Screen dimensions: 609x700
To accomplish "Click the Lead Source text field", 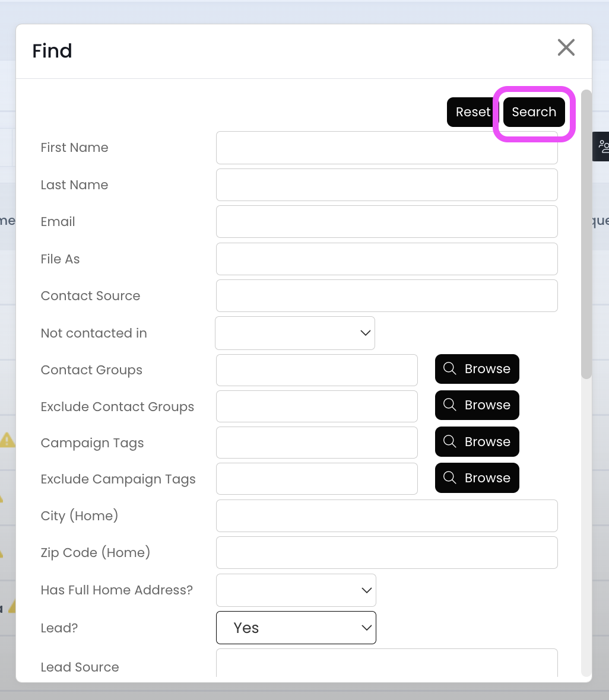I will pyautogui.click(x=386, y=664).
